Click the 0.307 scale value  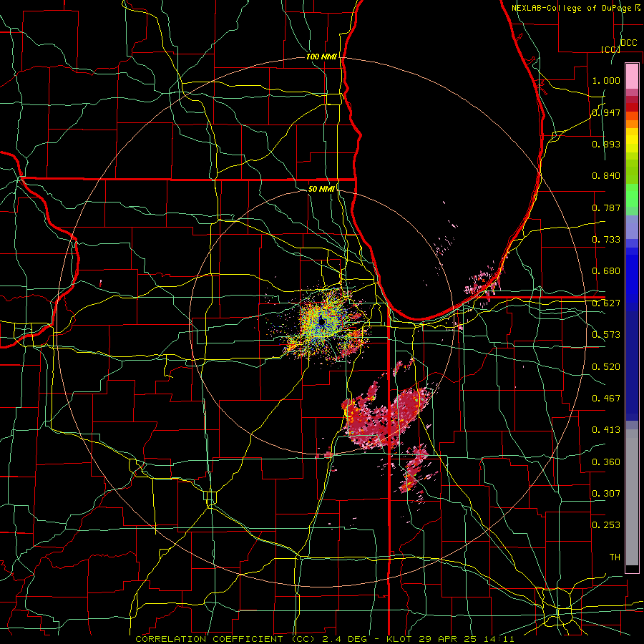[606, 494]
